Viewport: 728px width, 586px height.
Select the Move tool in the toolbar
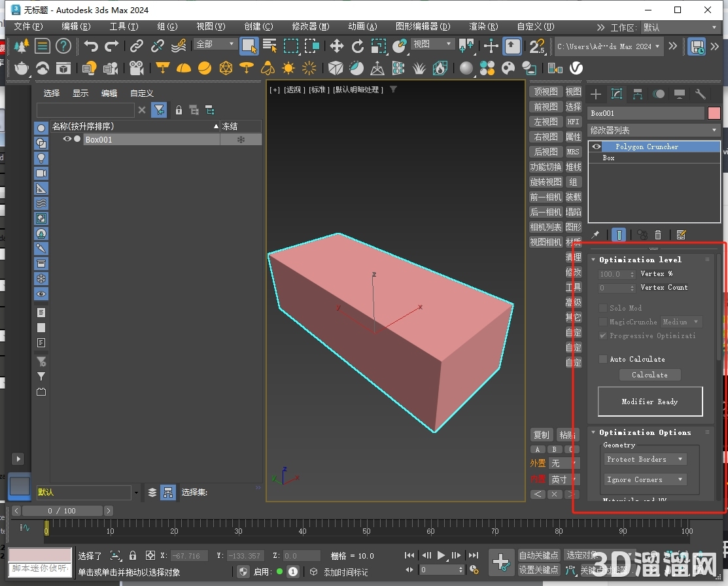(336, 46)
